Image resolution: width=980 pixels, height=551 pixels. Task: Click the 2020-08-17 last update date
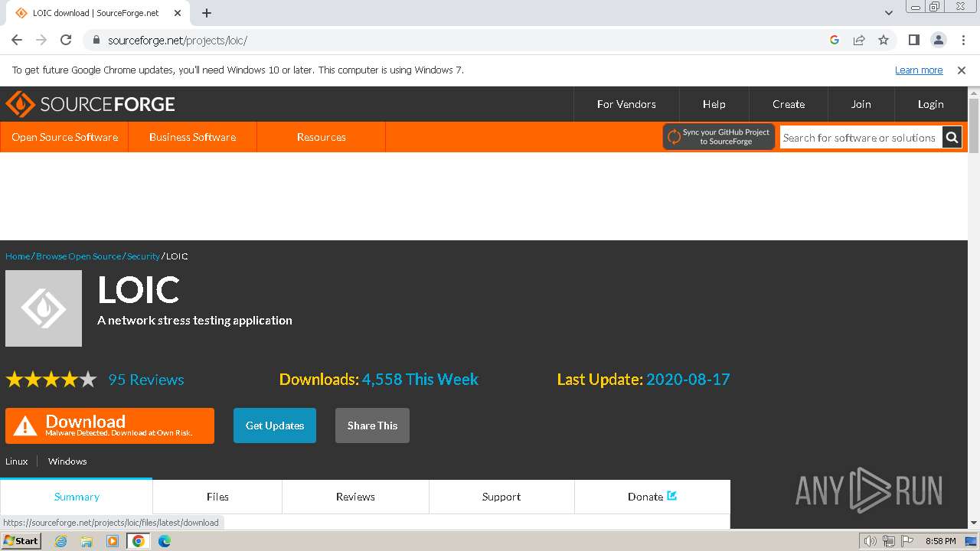(688, 380)
